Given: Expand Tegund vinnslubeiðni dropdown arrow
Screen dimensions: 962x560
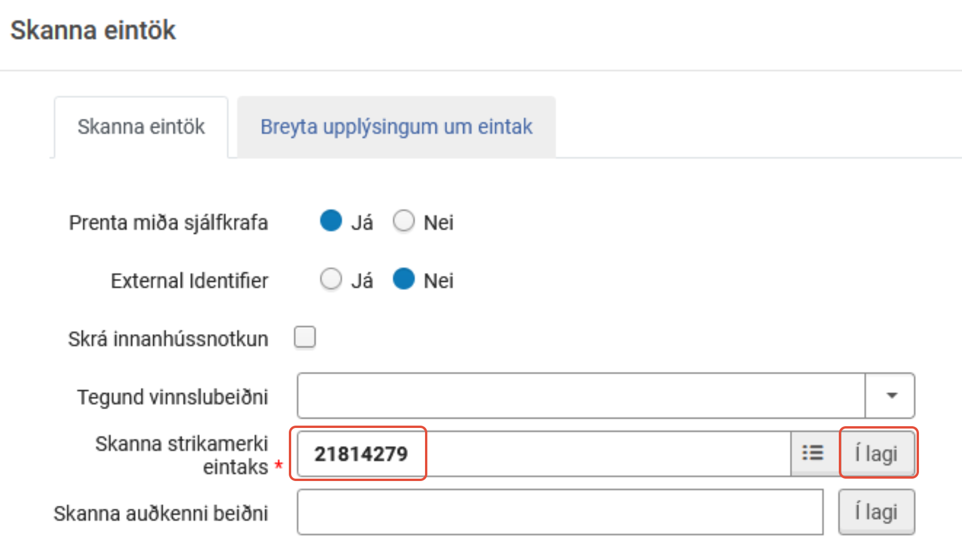Looking at the screenshot, I should tap(891, 396).
